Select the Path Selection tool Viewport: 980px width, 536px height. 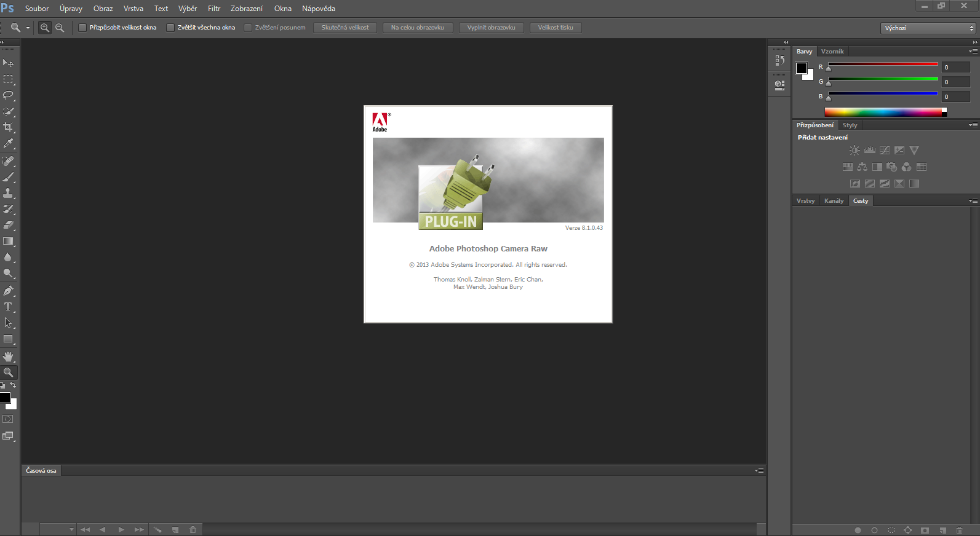coord(8,323)
